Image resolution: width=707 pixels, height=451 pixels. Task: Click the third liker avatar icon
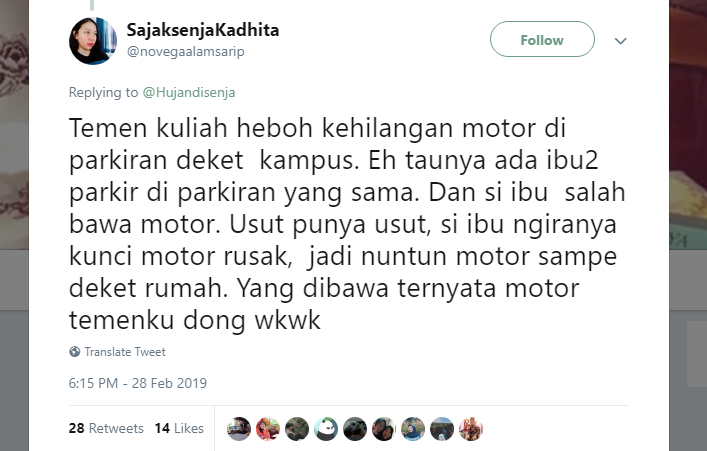(297, 428)
